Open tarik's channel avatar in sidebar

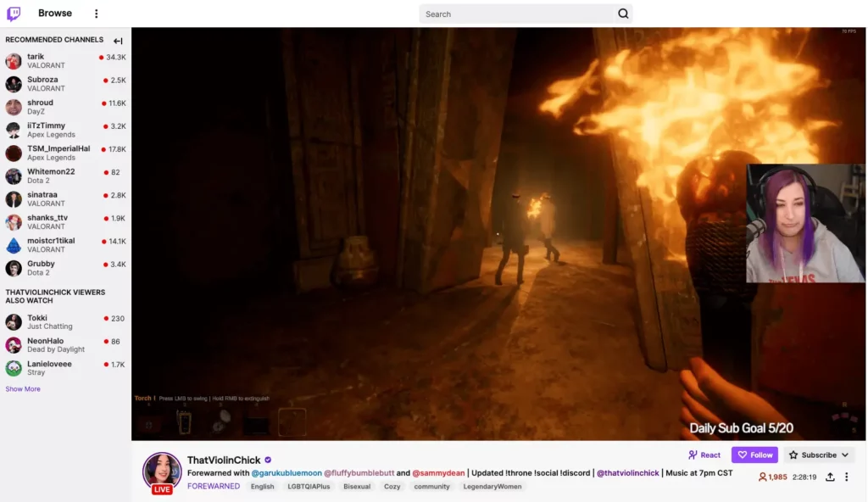[14, 61]
